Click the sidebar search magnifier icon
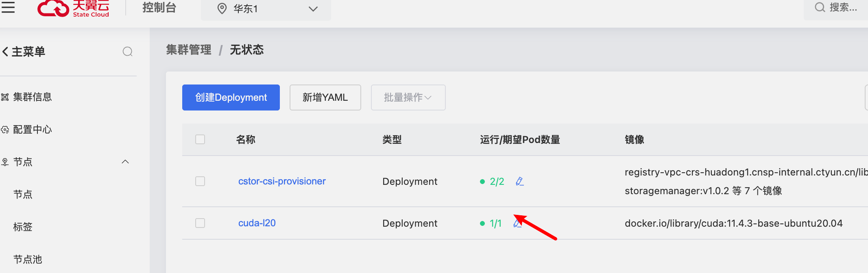This screenshot has width=868, height=273. point(128,52)
